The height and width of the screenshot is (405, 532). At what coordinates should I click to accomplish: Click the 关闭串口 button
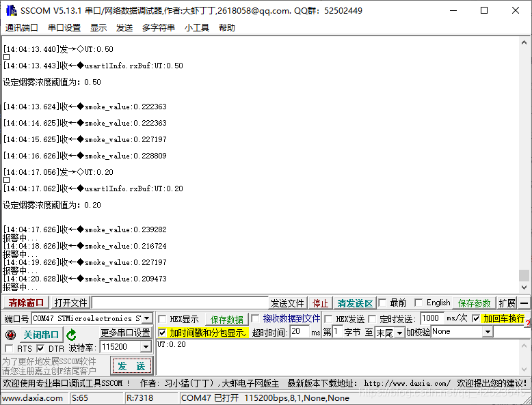(42, 335)
